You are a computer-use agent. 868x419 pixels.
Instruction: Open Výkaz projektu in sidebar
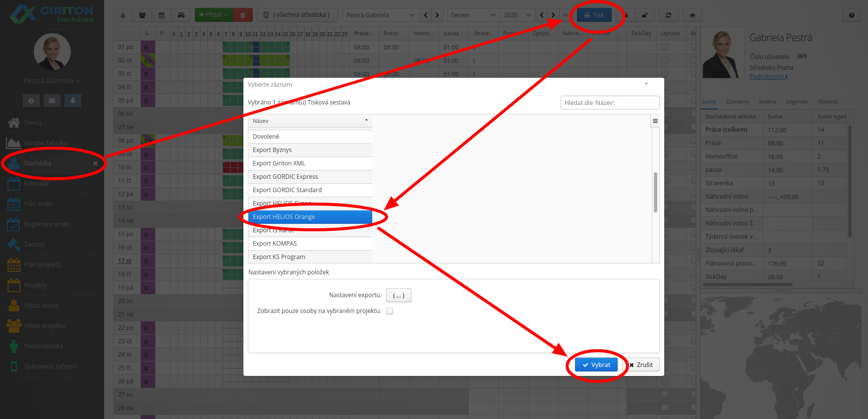click(x=52, y=325)
